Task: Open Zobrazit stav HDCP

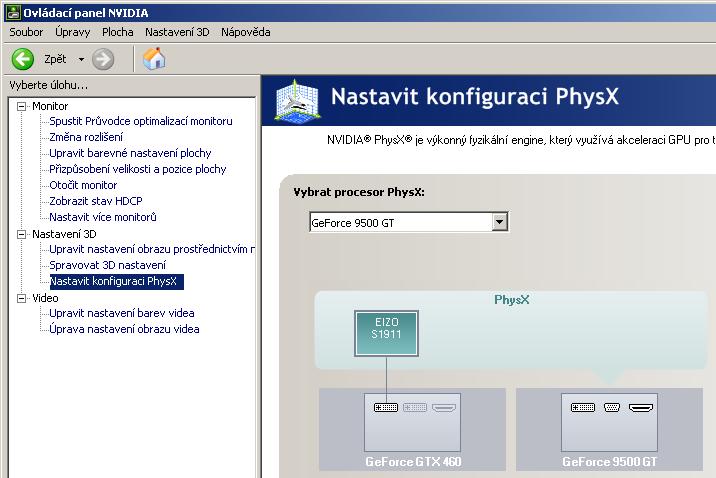Action: pyautogui.click(x=96, y=201)
